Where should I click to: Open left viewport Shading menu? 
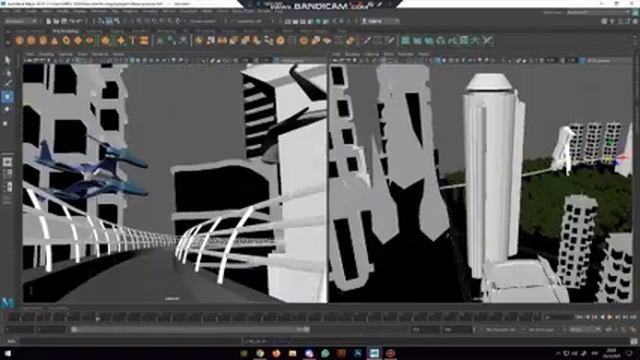point(46,54)
